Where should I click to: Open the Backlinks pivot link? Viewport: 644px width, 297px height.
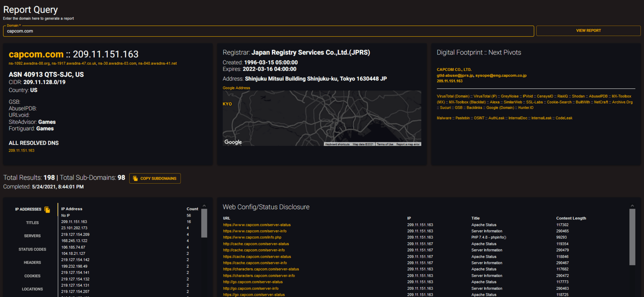(474, 108)
